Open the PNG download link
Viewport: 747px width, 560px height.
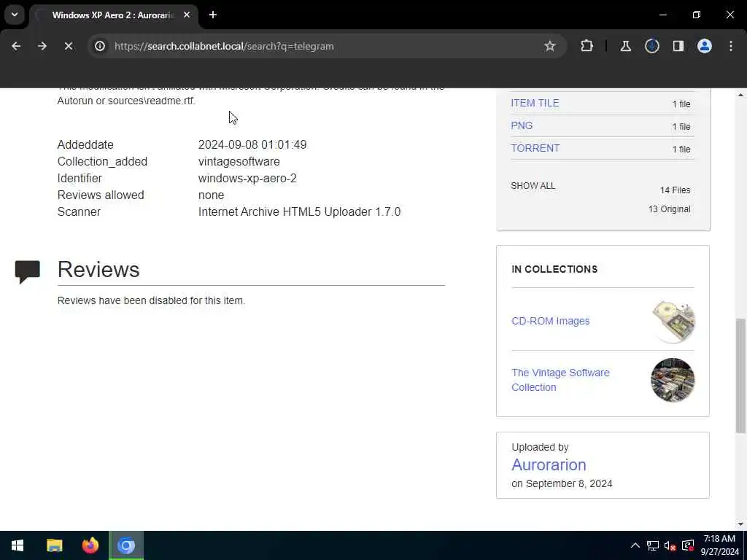[x=522, y=125]
